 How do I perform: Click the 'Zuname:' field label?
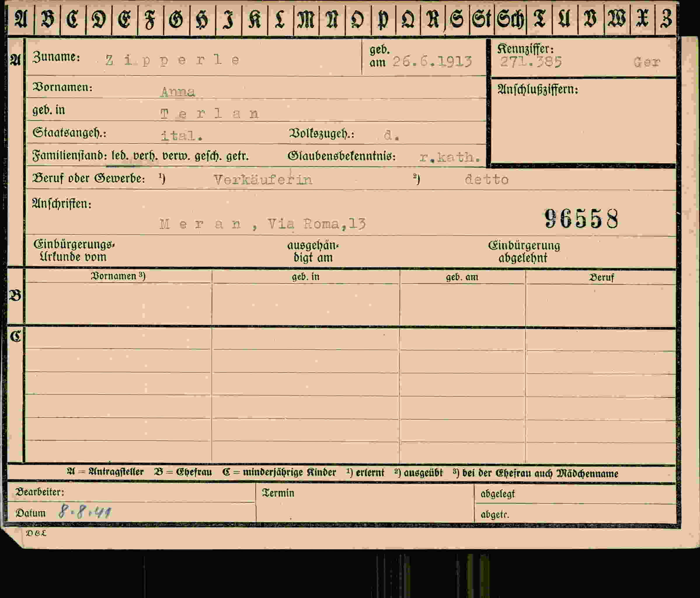pyautogui.click(x=56, y=57)
